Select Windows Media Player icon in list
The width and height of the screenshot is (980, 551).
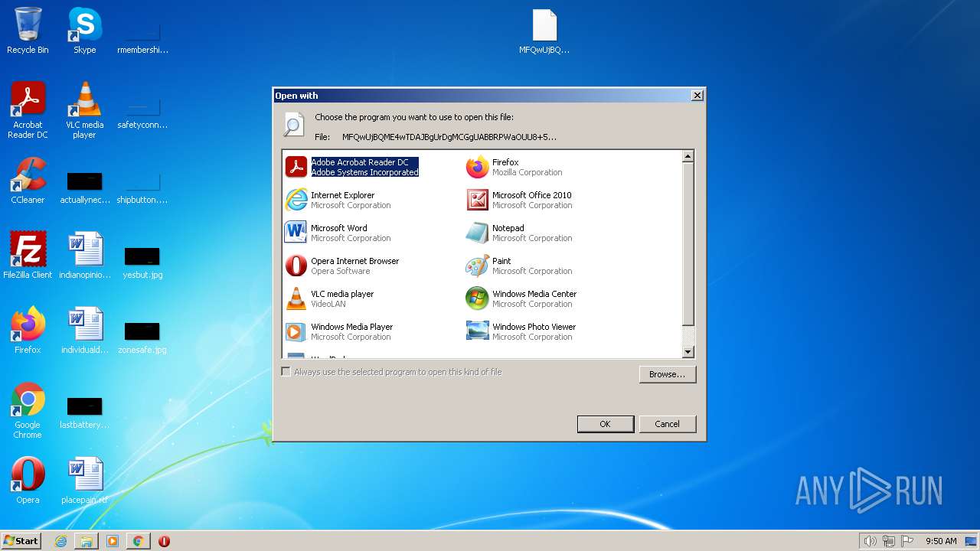pos(296,331)
